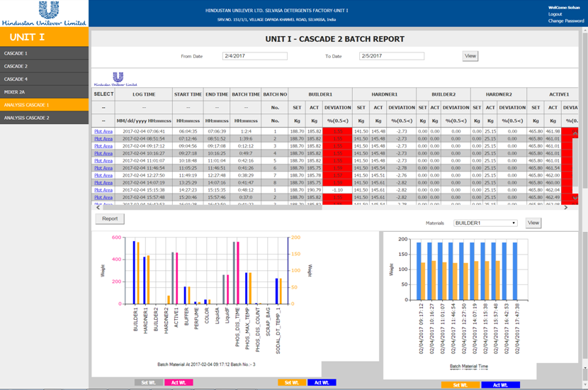Click the table's horizontal scrollbar thumb
The image size is (588, 390).
(212, 207)
